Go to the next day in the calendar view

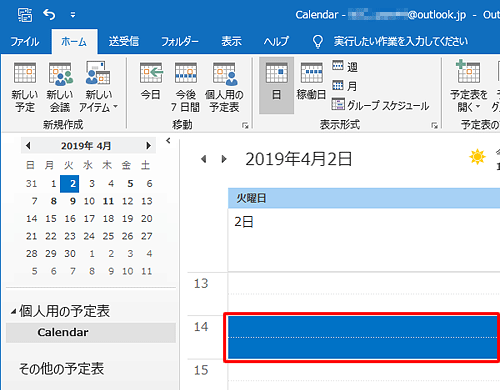click(224, 159)
